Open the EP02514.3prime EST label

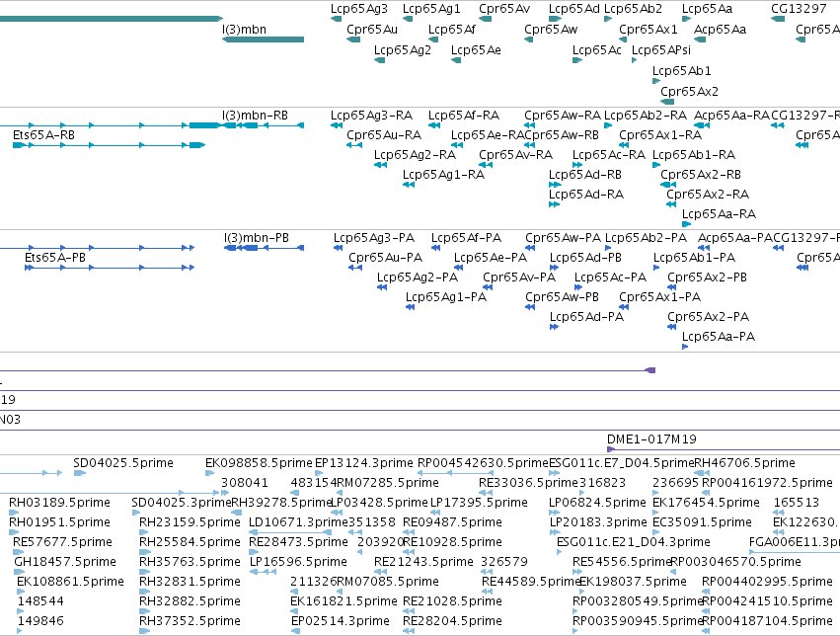[x=341, y=621]
